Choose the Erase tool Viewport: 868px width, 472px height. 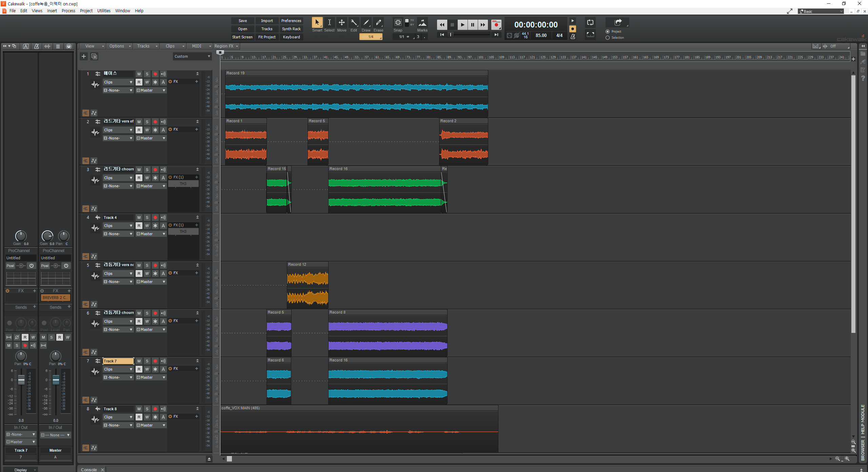point(378,23)
